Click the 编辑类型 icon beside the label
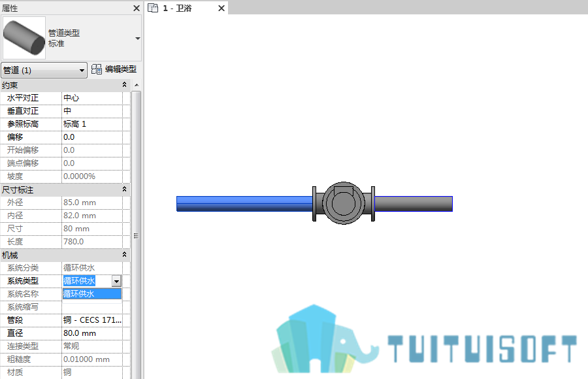Image resolution: width=588 pixels, height=379 pixels. click(x=97, y=69)
